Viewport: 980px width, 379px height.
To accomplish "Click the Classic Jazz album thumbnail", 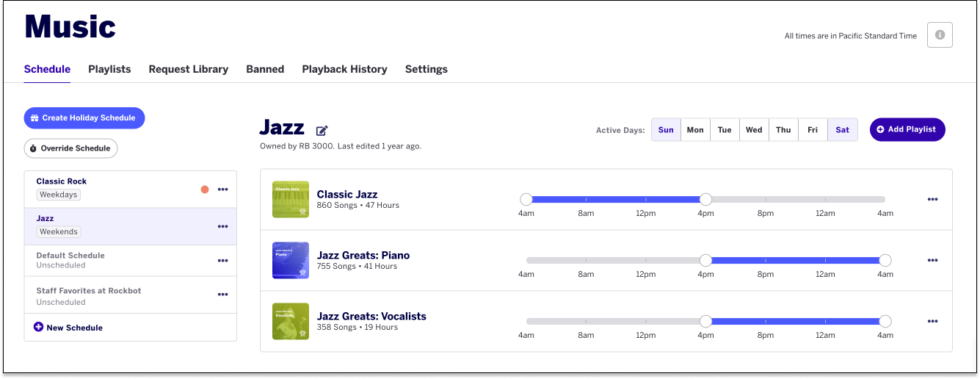I will click(x=290, y=199).
